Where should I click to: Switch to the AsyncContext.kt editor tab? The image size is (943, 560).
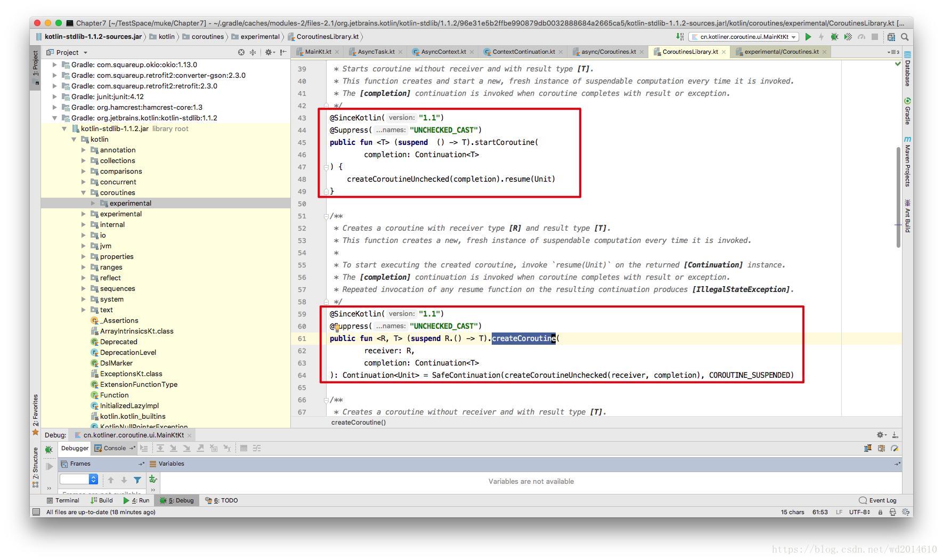[x=443, y=52]
